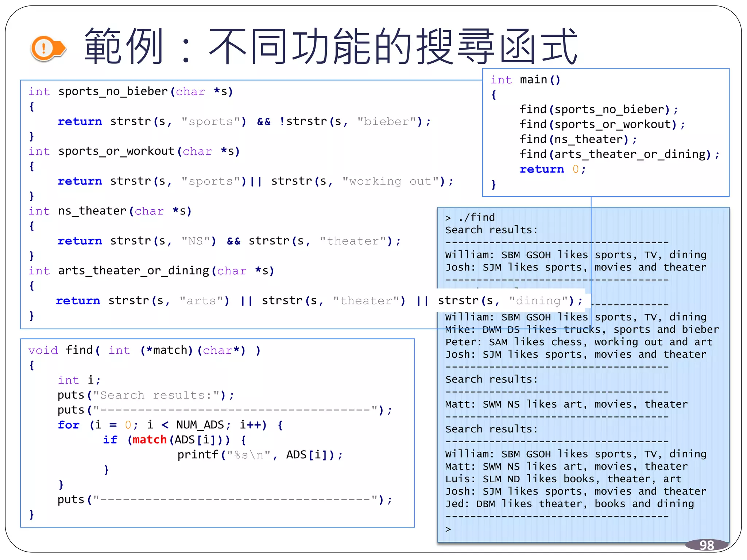Click the void find function signature
Screen dimensions: 747x560
tap(144, 350)
